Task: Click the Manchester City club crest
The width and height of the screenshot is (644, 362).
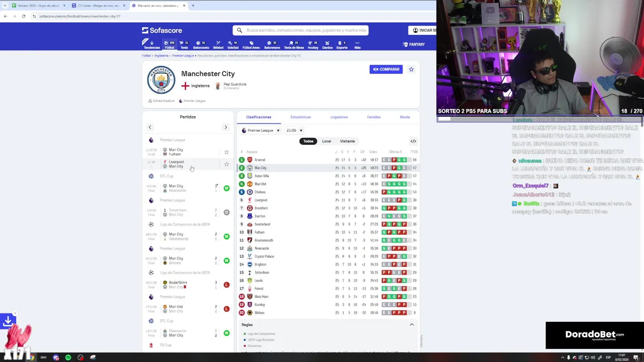Action: [161, 80]
